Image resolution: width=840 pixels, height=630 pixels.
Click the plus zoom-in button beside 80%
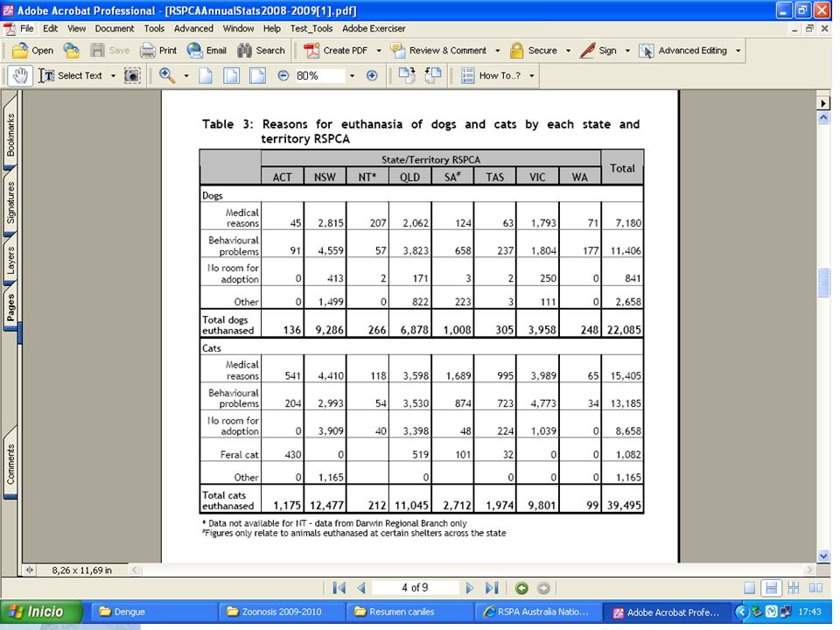coord(372,75)
